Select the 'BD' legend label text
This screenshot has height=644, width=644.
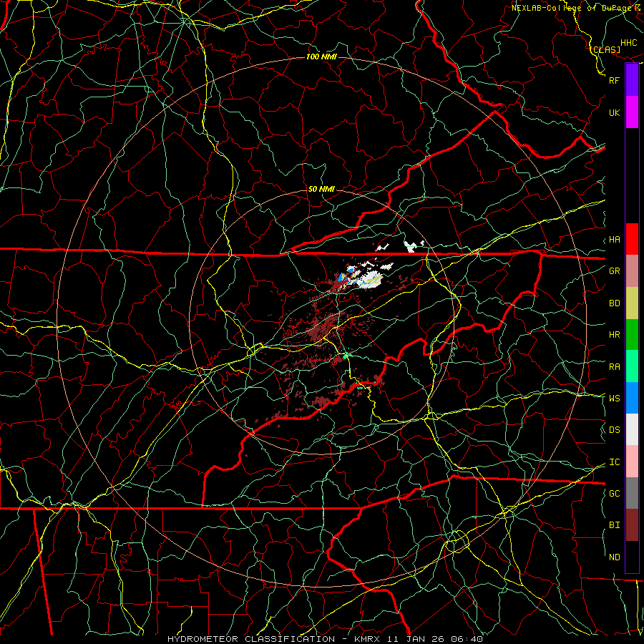(x=614, y=303)
